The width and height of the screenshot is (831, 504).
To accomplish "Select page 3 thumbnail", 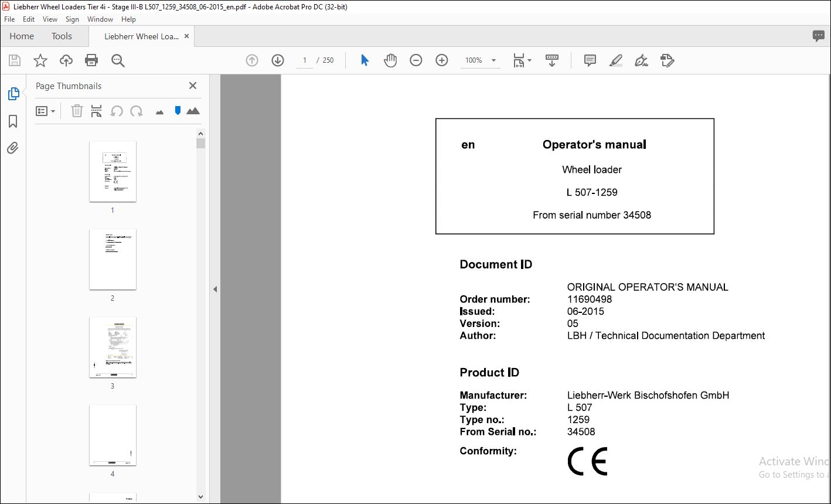I will (113, 347).
